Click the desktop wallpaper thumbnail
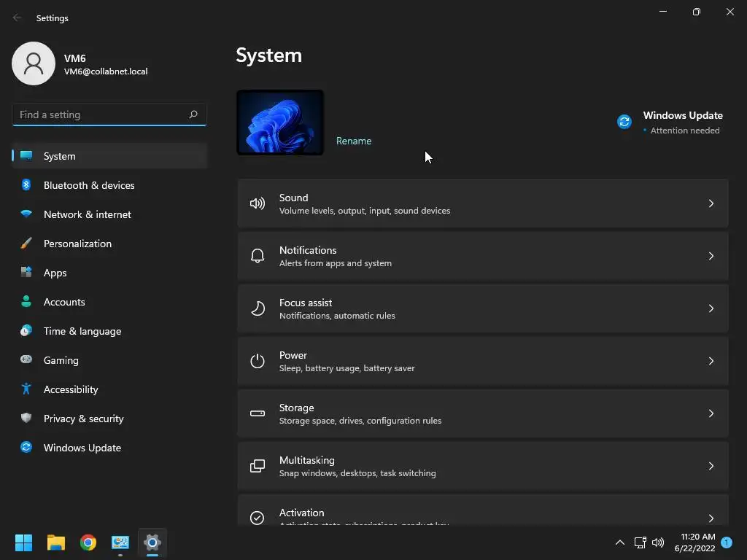747x560 pixels. click(280, 122)
